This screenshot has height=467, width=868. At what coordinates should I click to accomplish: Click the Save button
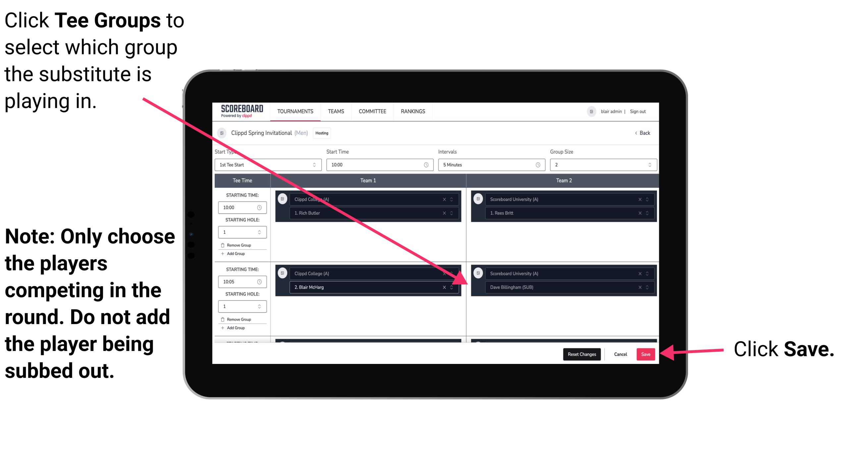(647, 354)
